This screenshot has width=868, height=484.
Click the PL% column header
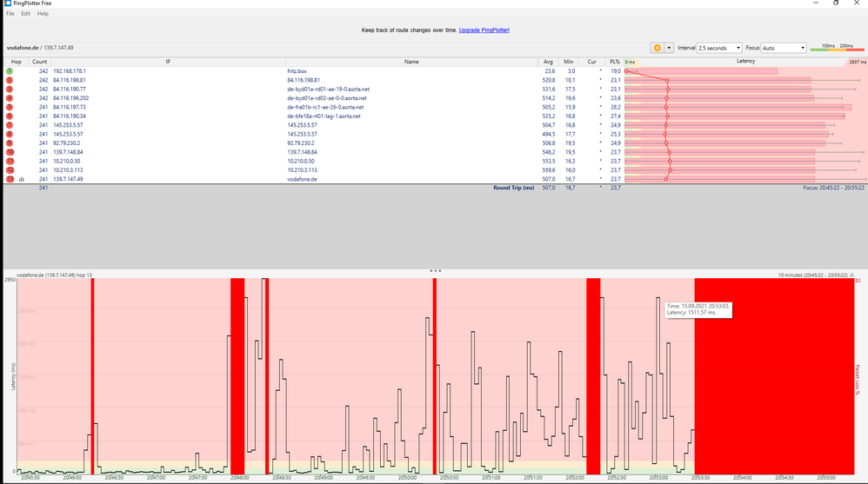614,62
